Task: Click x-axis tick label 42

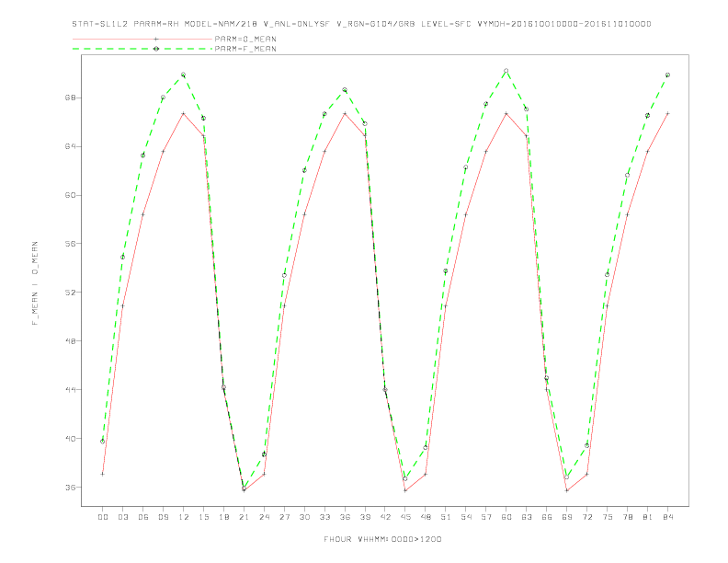Action: pos(385,517)
